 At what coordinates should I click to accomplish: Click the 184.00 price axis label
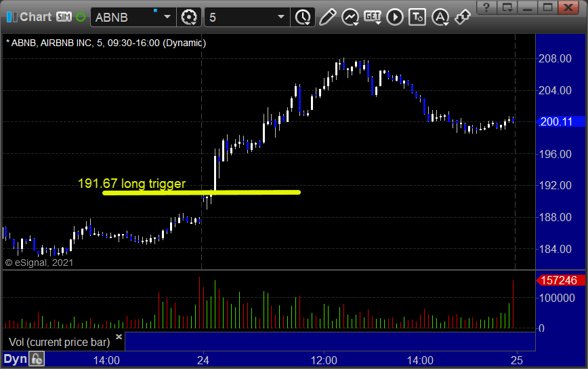click(555, 249)
